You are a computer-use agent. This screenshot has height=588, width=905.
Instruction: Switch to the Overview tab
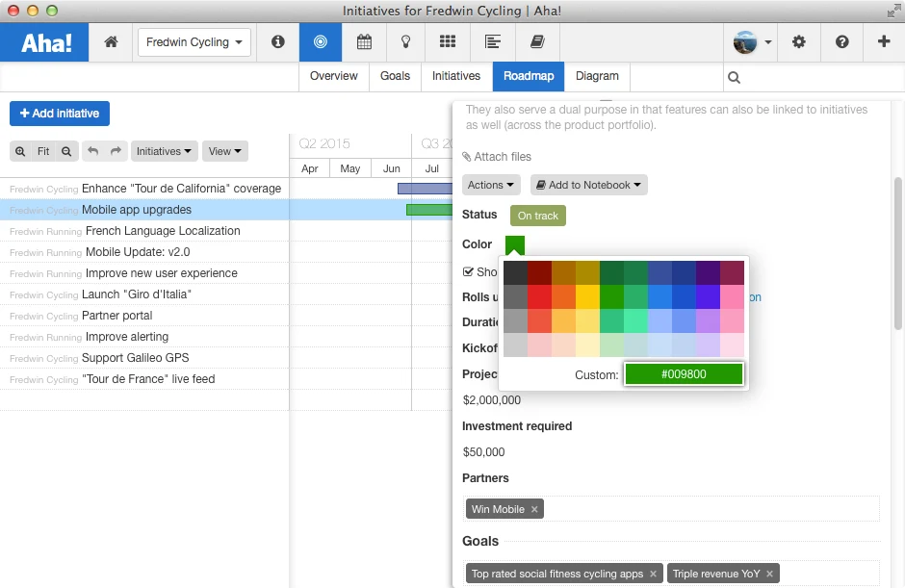[x=334, y=76]
